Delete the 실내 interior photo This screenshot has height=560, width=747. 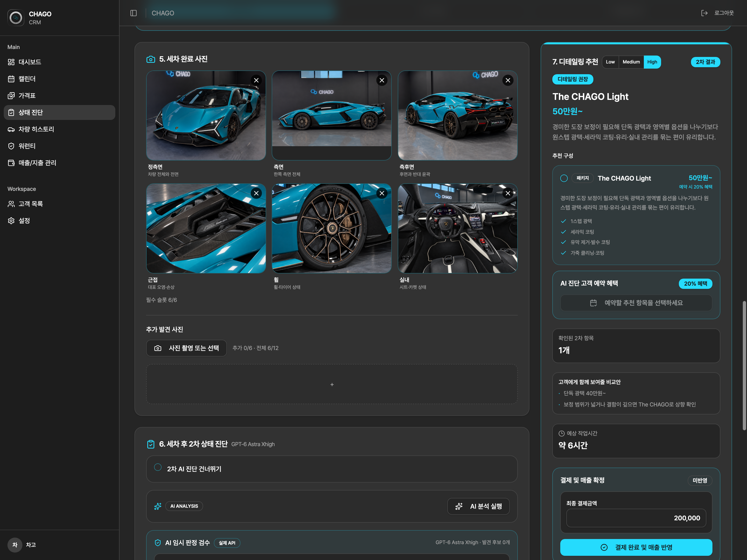pos(508,193)
